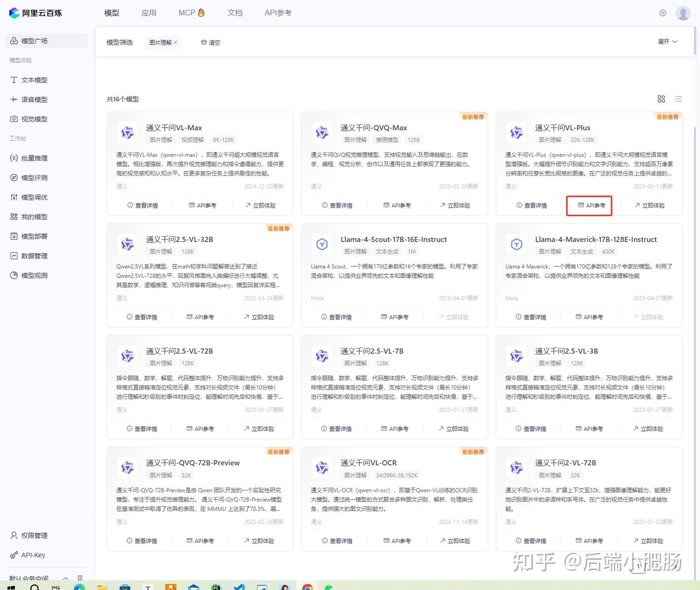Open Chrome from the Windows taskbar
The height and width of the screenshot is (590, 700).
coord(307,587)
